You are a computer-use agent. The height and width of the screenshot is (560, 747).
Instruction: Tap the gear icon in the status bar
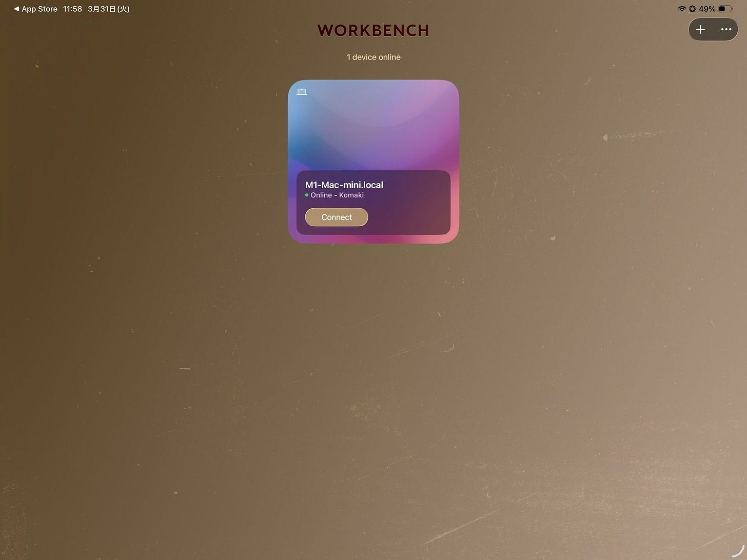click(693, 8)
